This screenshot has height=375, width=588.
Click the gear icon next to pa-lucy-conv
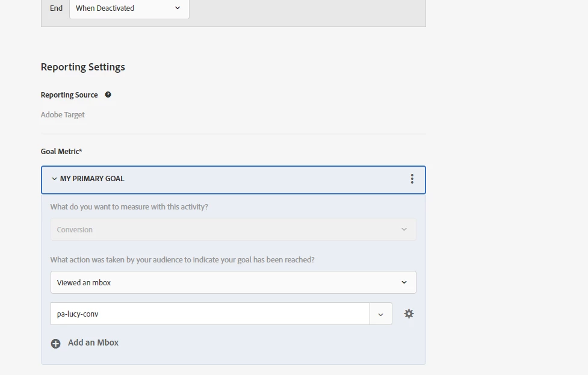point(409,314)
